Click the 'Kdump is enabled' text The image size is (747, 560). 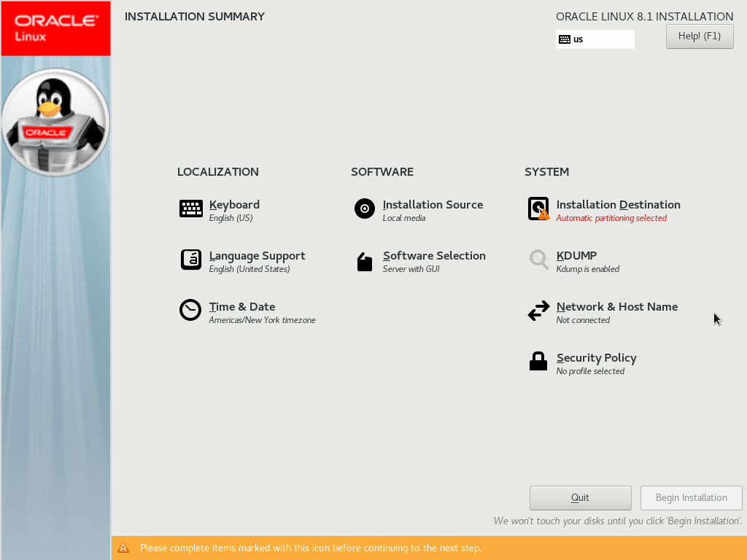coord(588,269)
